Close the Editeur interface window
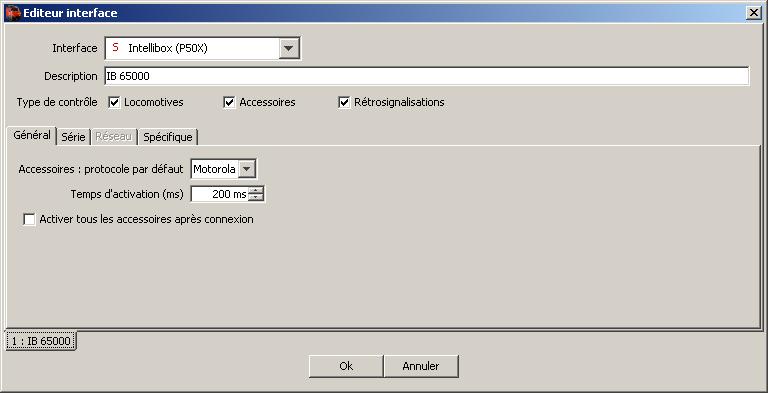 (754, 13)
